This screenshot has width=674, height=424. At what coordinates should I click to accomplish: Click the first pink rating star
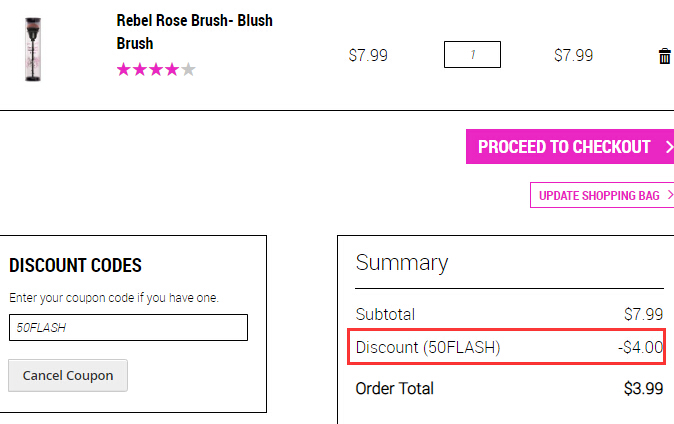pyautogui.click(x=124, y=69)
